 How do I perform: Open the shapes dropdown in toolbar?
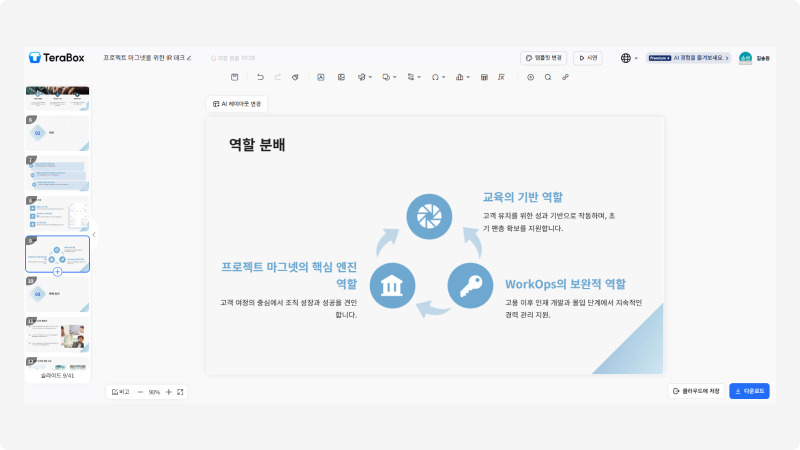pyautogui.click(x=389, y=77)
